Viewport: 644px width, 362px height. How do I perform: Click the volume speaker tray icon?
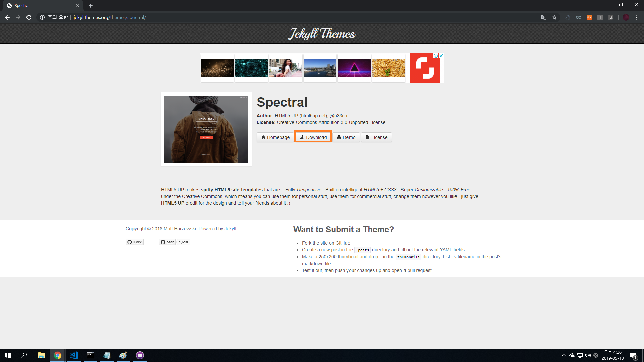(588, 355)
